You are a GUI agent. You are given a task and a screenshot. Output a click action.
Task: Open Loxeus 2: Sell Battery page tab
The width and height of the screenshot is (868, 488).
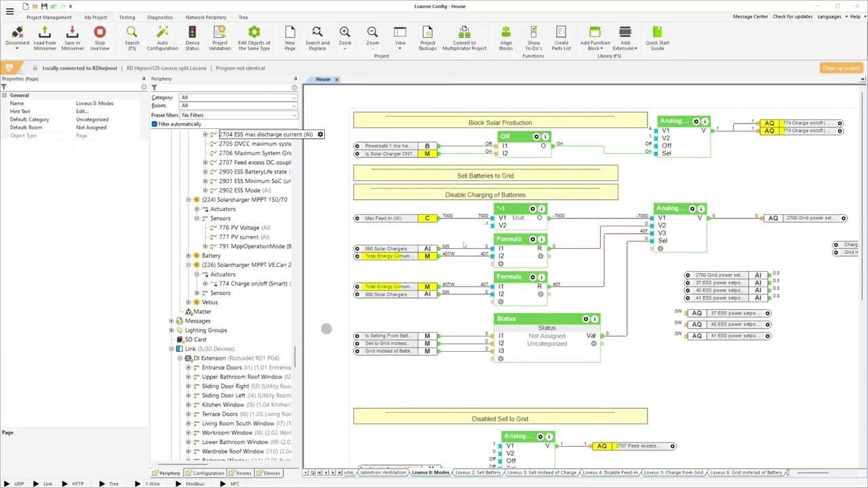pos(478,472)
